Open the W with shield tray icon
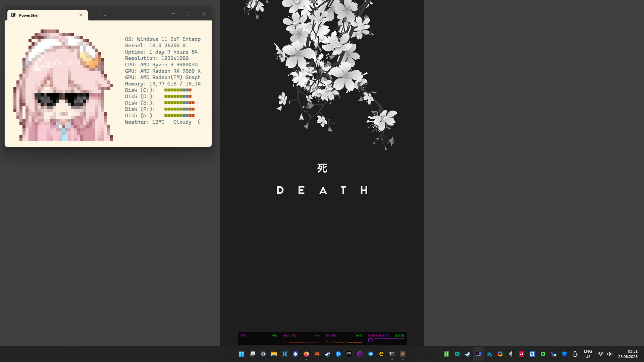The height and width of the screenshot is (362, 644). click(554, 354)
